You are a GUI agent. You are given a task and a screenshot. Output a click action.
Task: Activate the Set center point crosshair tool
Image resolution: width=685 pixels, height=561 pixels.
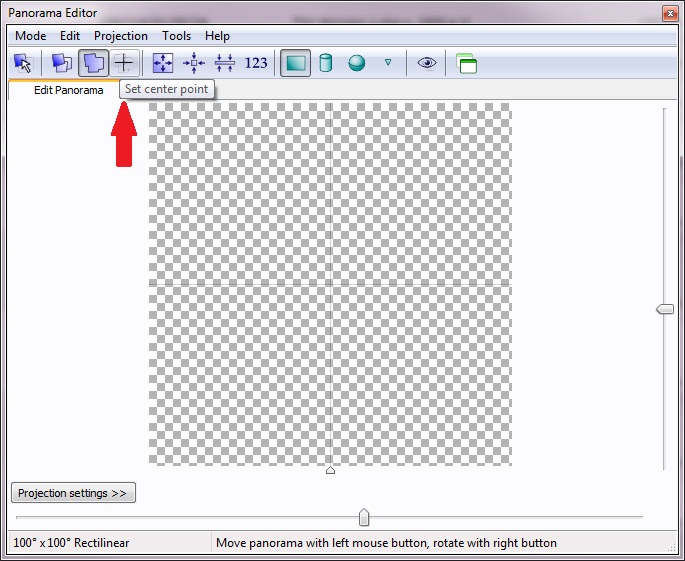click(124, 63)
